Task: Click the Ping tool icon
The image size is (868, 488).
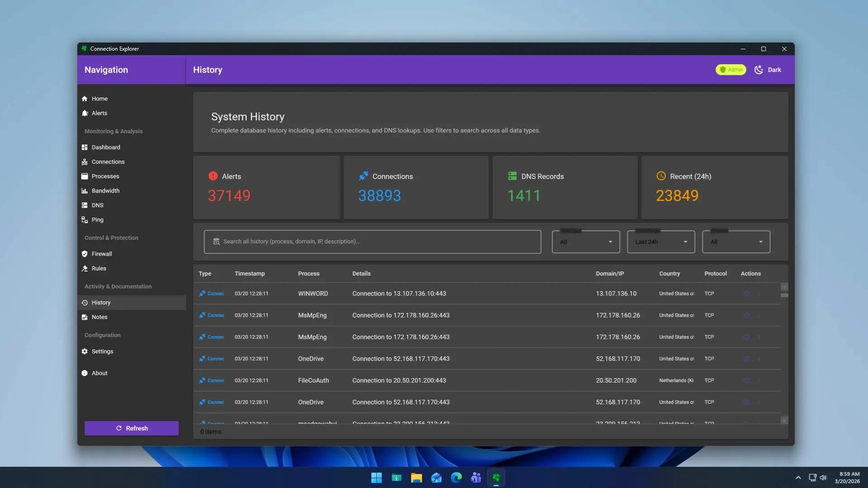Action: (x=84, y=219)
